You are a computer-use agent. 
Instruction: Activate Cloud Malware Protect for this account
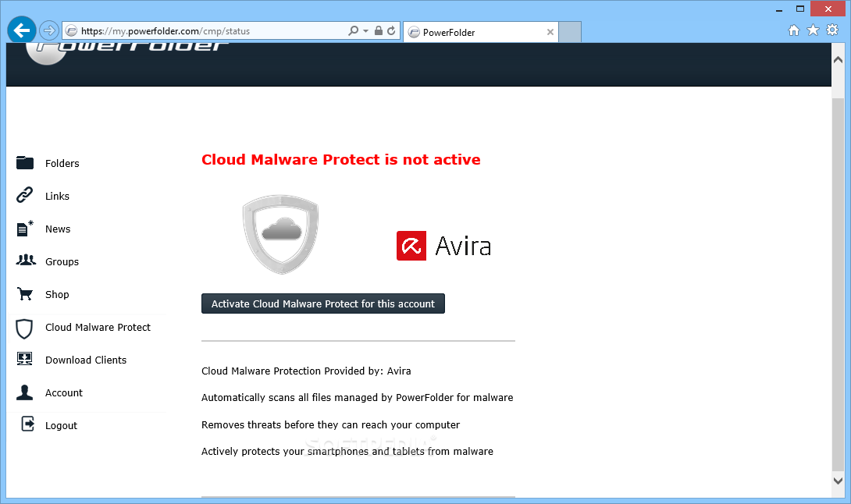pyautogui.click(x=323, y=303)
